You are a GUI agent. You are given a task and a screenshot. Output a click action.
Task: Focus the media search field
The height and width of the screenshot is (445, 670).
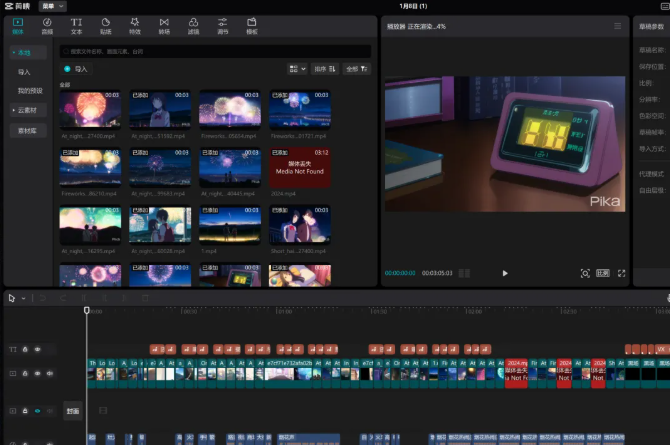click(215, 51)
